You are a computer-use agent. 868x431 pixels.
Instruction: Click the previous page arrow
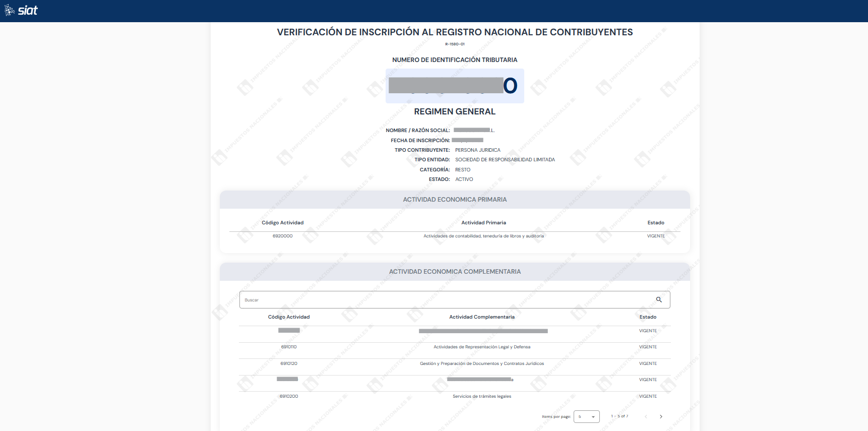pyautogui.click(x=646, y=417)
